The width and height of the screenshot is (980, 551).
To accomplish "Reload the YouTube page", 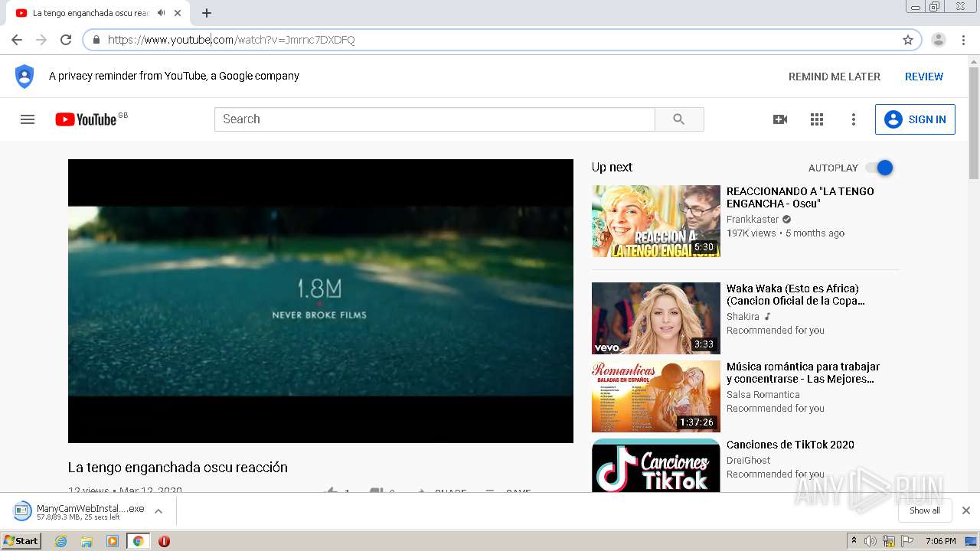I will coord(66,40).
